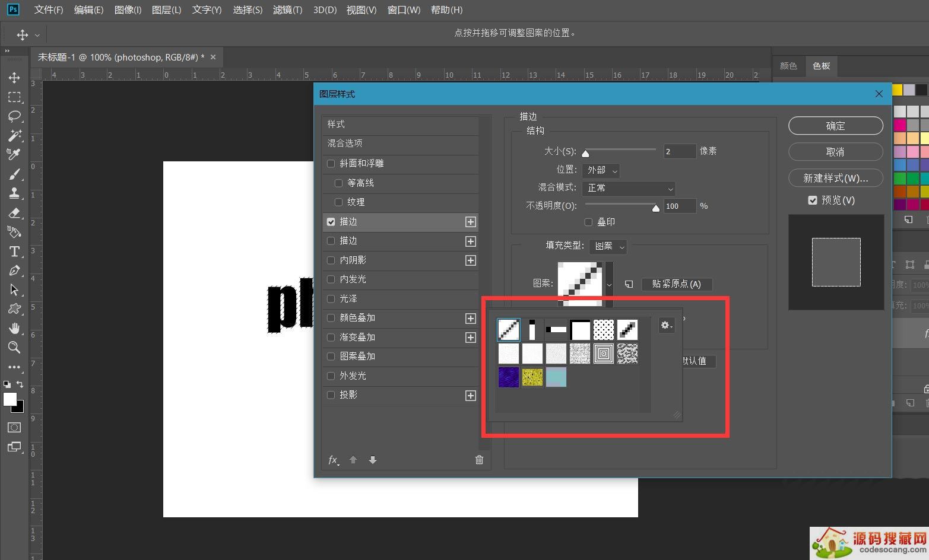Select the Horizontal Type tool
This screenshot has height=560, width=929.
tap(14, 252)
